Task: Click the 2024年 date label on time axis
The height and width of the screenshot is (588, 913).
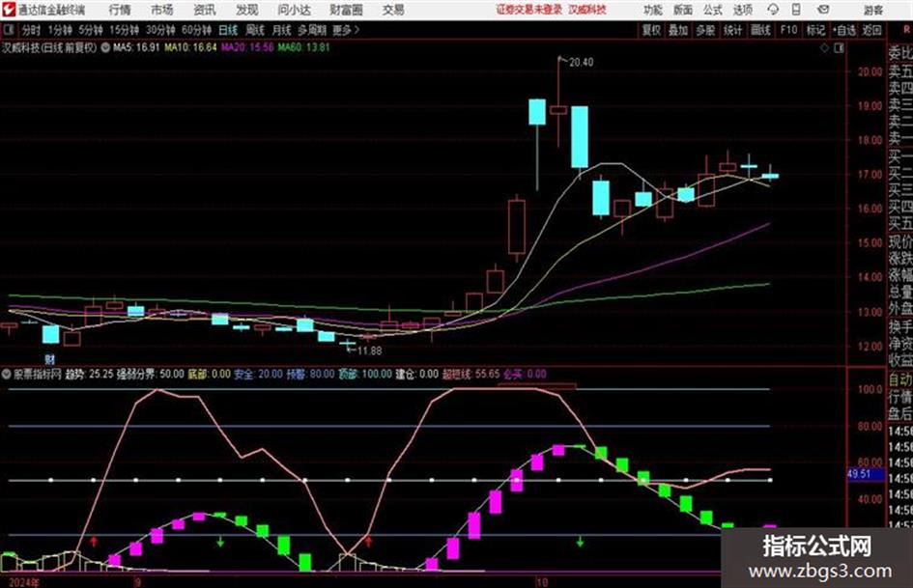Action: (24, 582)
